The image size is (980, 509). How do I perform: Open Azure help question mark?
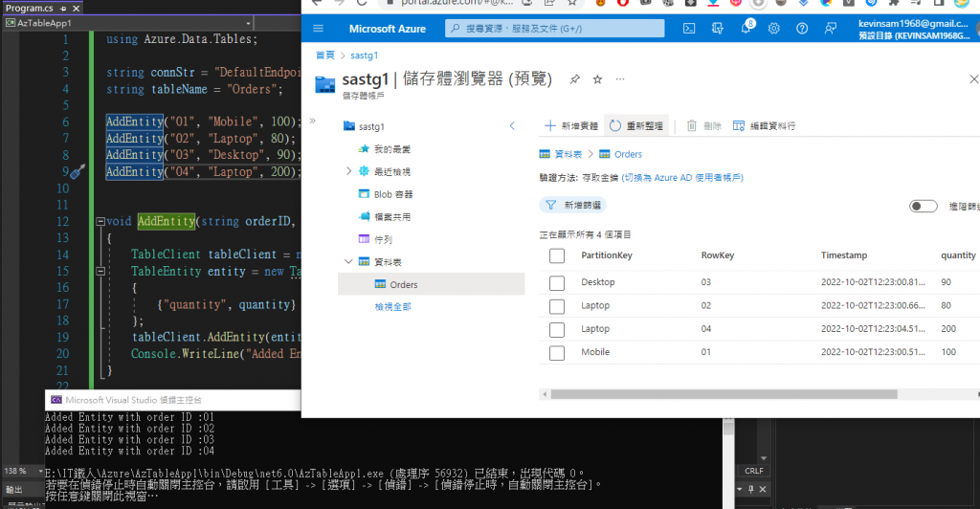coord(802,29)
